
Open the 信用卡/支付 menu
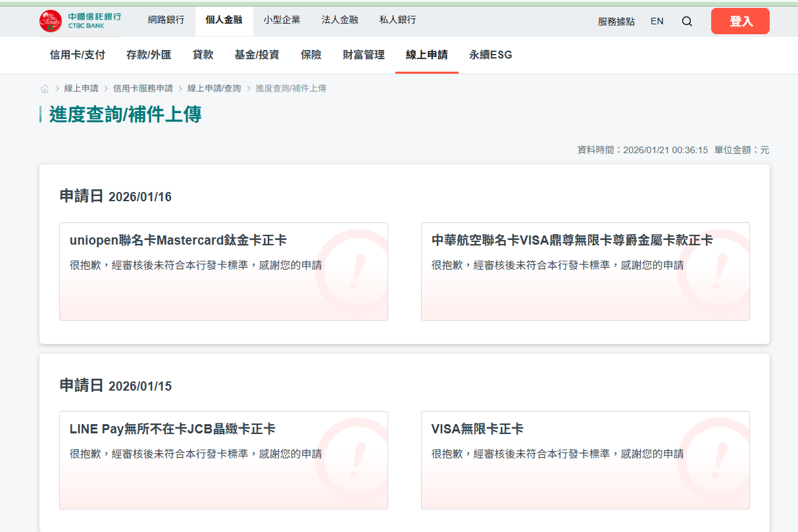[x=77, y=55]
